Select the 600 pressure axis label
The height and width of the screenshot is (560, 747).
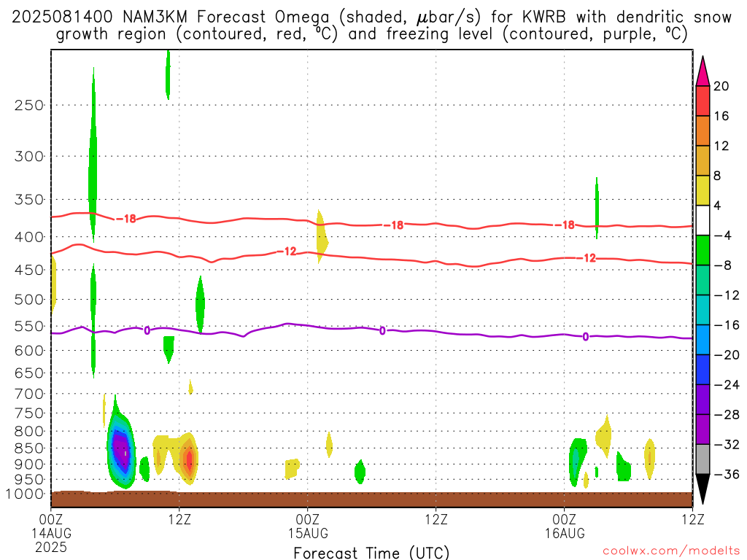(29, 351)
